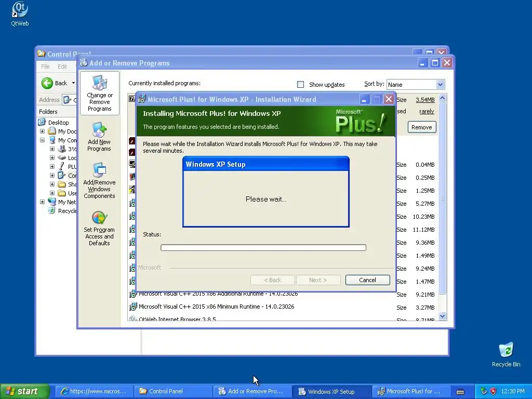The height and width of the screenshot is (399, 532).
Task: Switch to Control Panel taskbar button
Action: (x=173, y=391)
